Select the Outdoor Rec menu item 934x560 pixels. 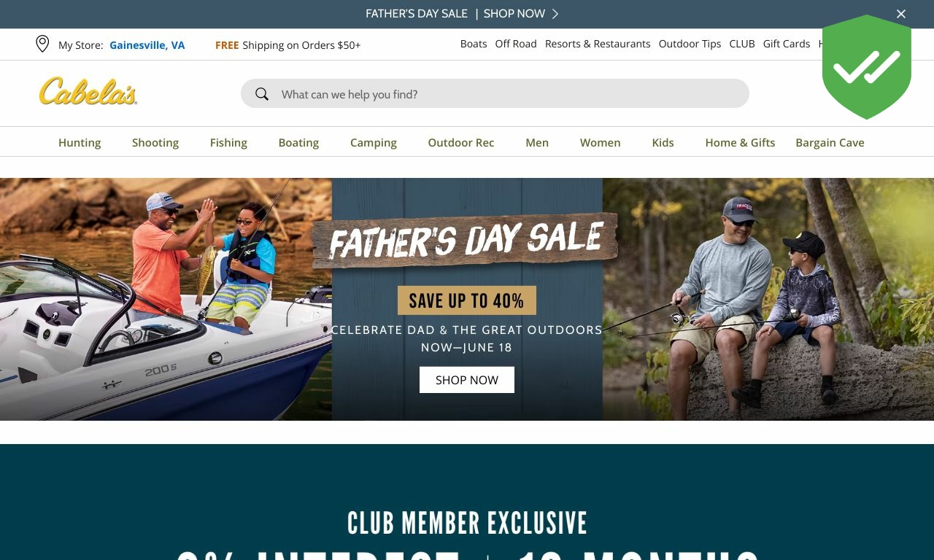461,142
